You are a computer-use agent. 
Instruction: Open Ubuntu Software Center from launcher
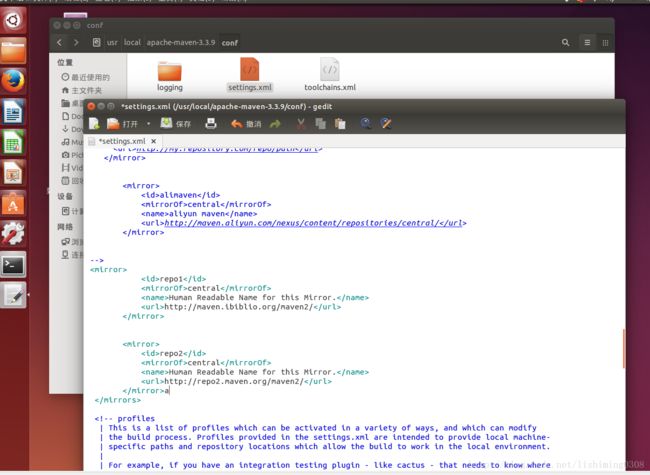click(x=13, y=203)
